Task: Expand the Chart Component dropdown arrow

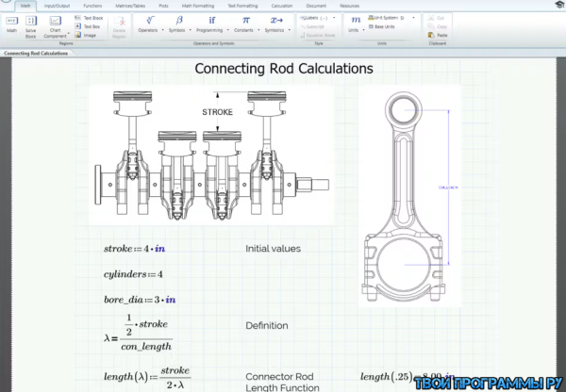Action: [69, 34]
